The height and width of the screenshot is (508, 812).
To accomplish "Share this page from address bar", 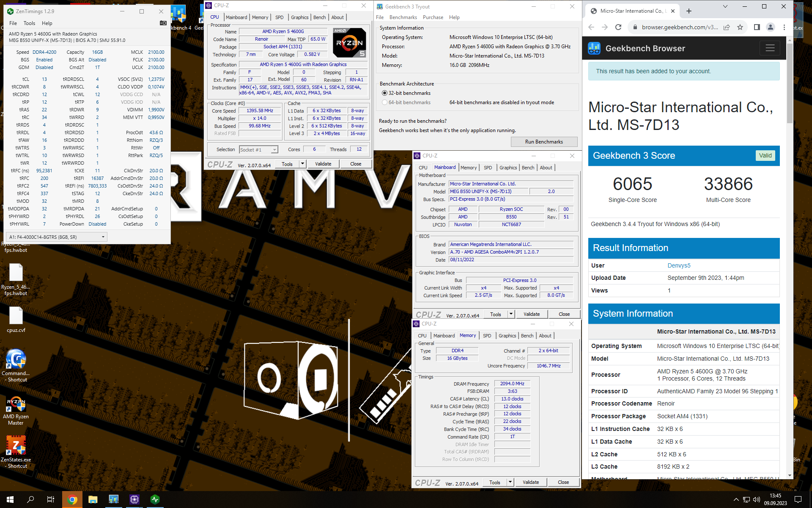I will (727, 27).
